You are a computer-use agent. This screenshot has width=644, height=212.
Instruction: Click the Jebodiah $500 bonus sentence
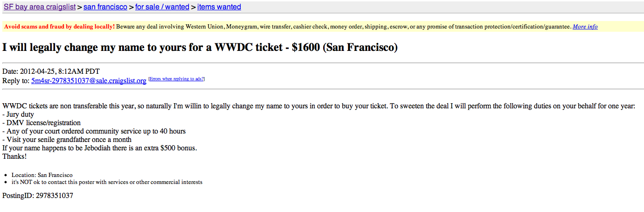point(99,148)
